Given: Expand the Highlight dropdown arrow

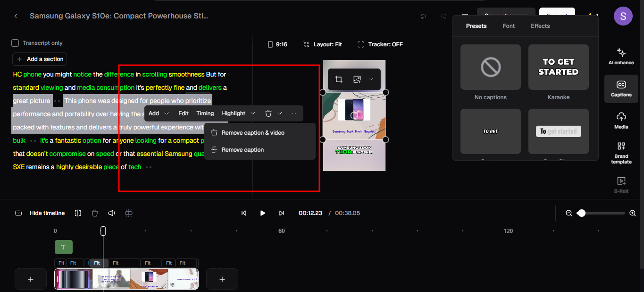Looking at the screenshot, I should click(253, 113).
